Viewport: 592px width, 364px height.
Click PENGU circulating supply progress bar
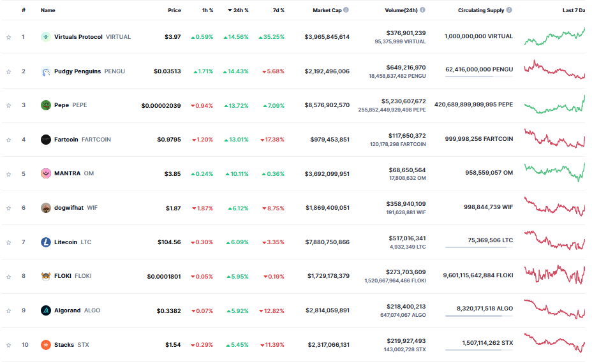[x=478, y=76]
